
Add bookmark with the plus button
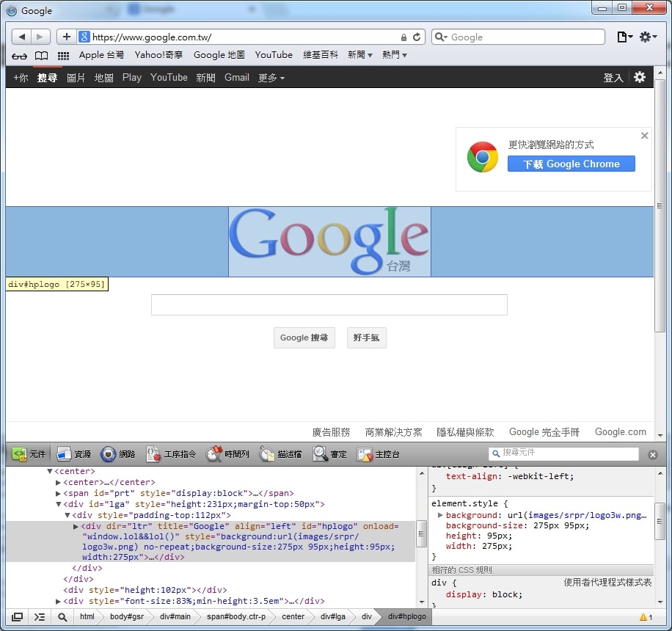pos(67,37)
